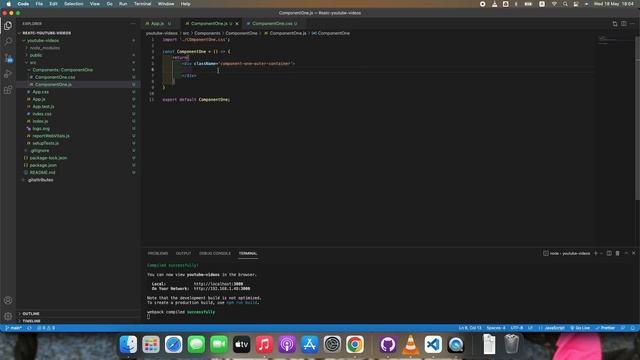The image size is (640, 360).
Task: Open the editor 'More Actions' ellipsis
Action: pos(632,24)
